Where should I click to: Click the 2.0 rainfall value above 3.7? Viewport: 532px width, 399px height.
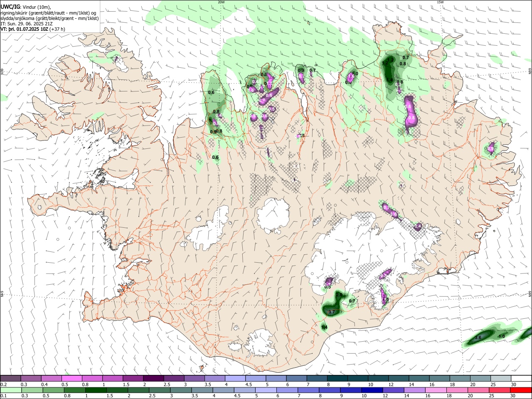(339, 295)
